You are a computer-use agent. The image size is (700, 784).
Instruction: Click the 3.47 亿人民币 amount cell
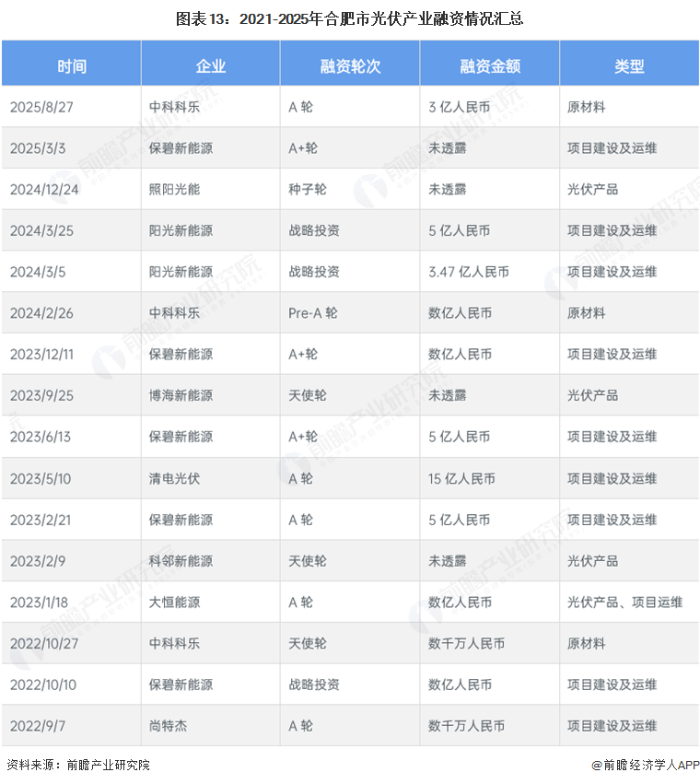468,272
